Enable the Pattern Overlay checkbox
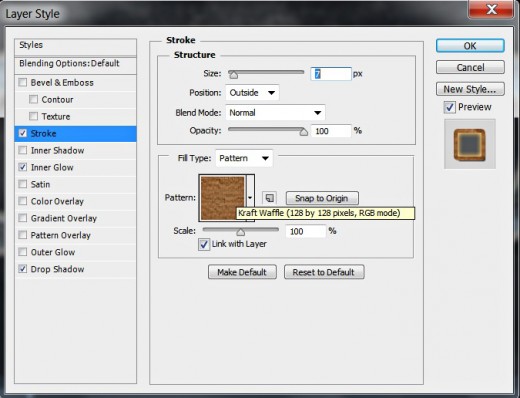 tap(23, 235)
